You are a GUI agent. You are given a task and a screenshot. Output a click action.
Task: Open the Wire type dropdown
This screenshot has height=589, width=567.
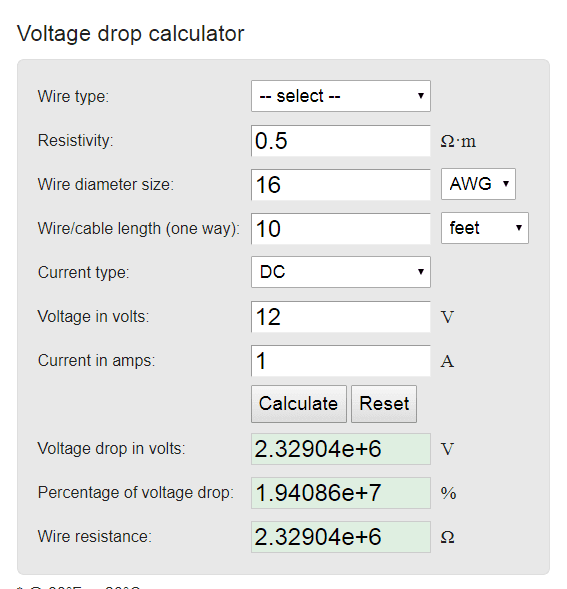click(x=340, y=96)
